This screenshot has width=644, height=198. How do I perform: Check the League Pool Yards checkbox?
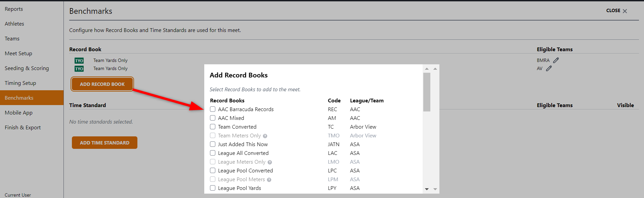click(213, 188)
